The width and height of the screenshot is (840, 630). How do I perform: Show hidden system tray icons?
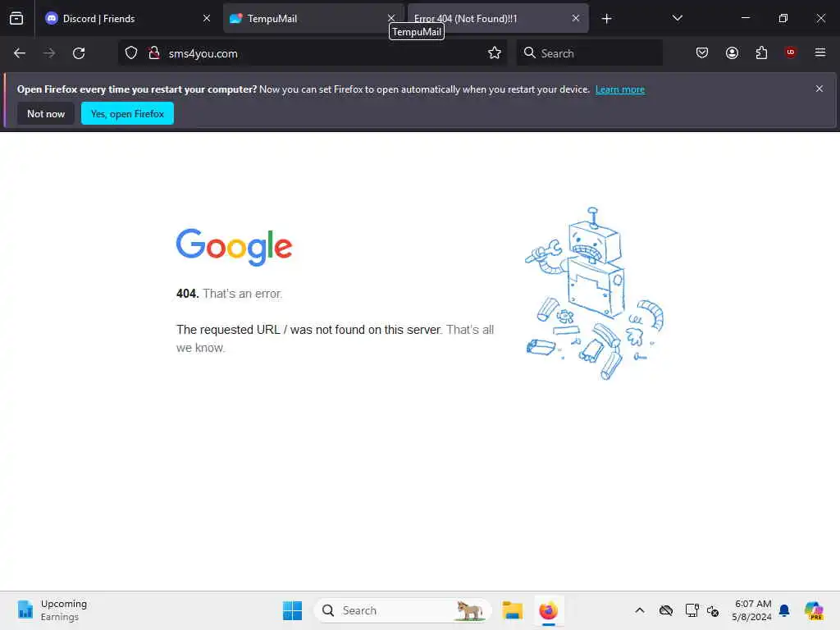coord(640,610)
